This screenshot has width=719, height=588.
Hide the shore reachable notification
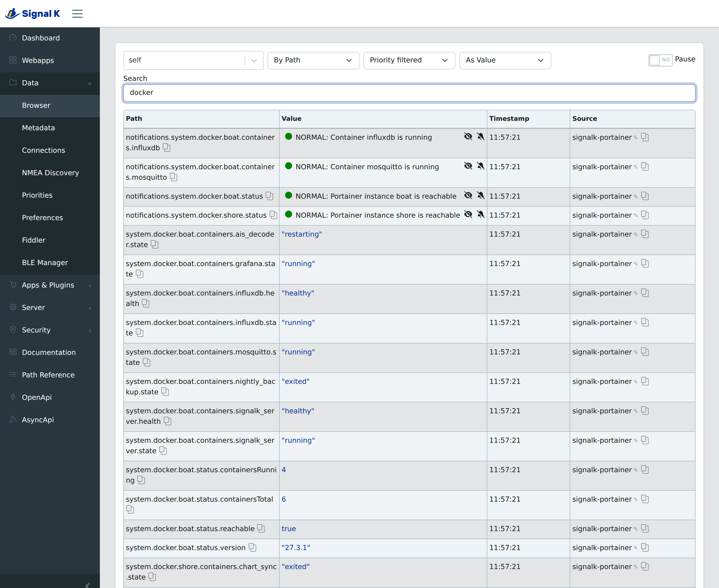[468, 214]
